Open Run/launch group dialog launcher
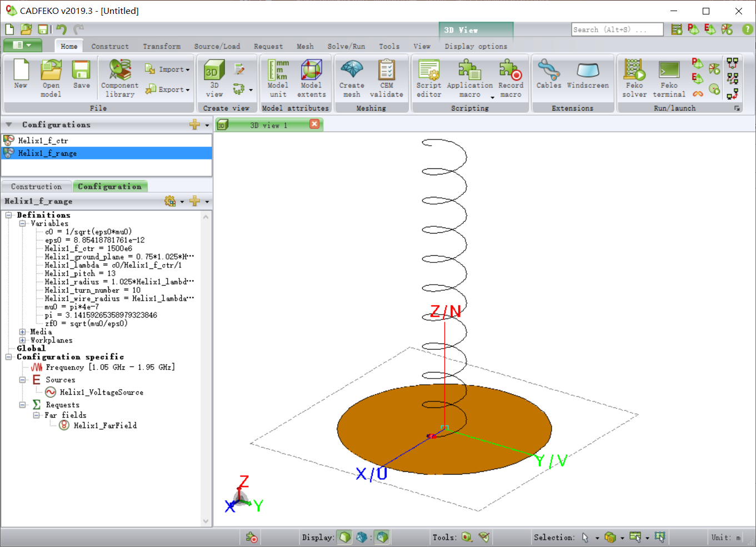 [737, 108]
